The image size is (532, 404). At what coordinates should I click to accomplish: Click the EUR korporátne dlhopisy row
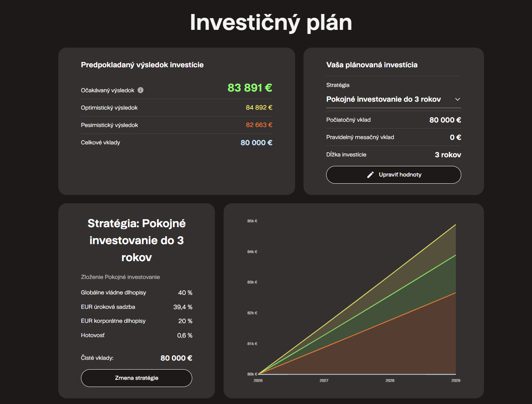[137, 321]
